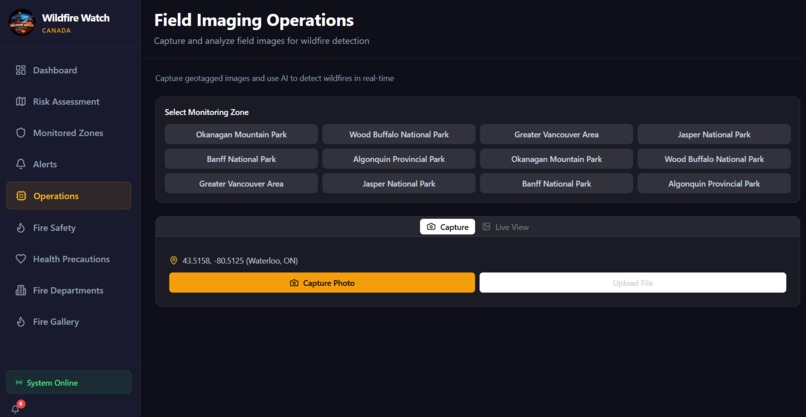Choose Jasper National Park in first row
This screenshot has height=417, width=806.
[x=714, y=134]
